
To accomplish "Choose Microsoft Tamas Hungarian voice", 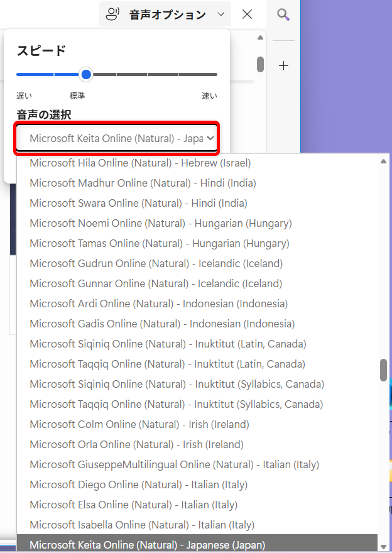I will (197, 243).
